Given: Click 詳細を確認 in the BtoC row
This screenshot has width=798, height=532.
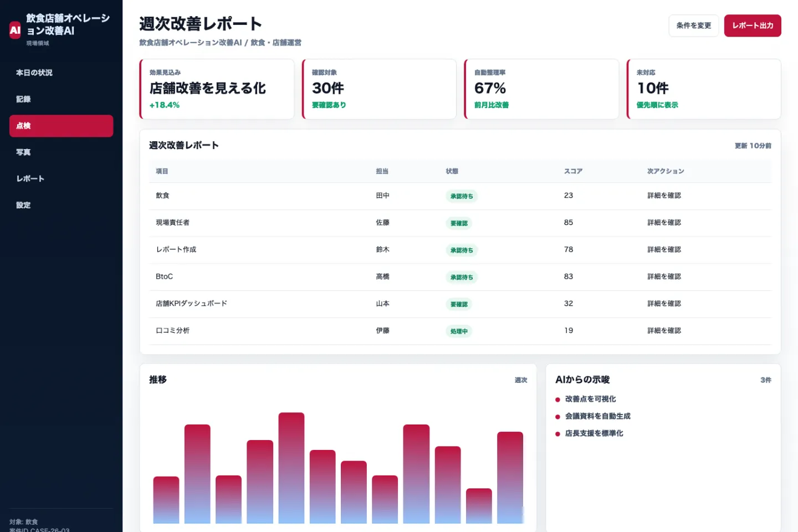Looking at the screenshot, I should point(664,277).
